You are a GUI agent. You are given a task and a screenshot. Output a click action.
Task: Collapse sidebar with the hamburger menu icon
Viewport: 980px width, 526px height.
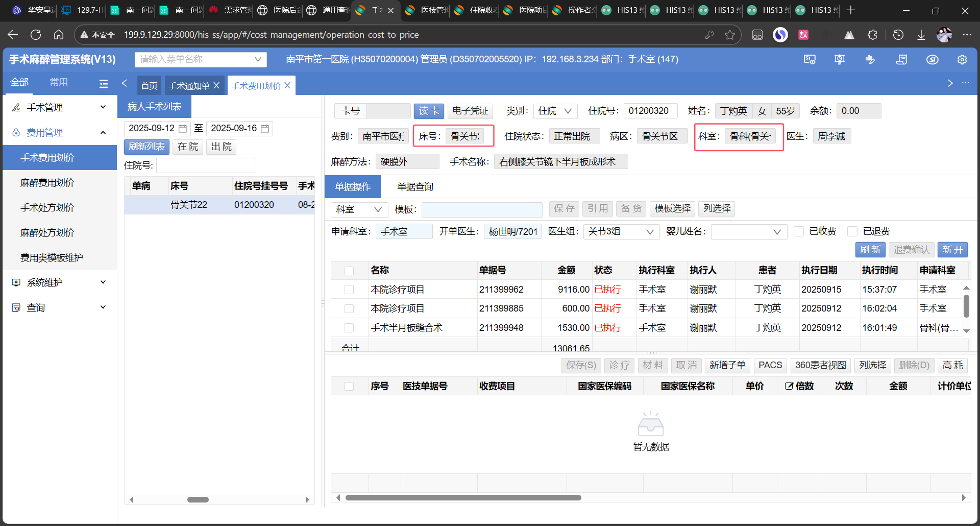point(104,84)
